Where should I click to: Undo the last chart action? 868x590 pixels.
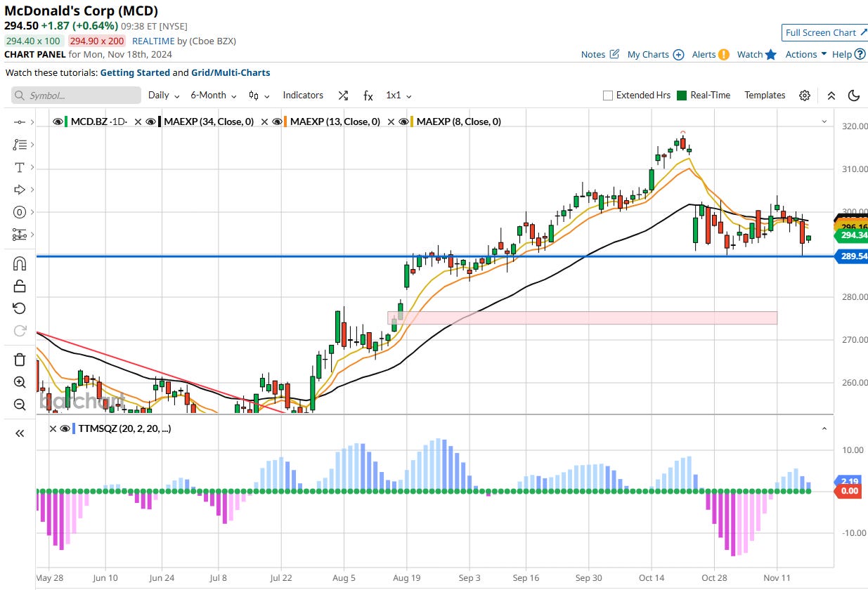click(x=20, y=308)
